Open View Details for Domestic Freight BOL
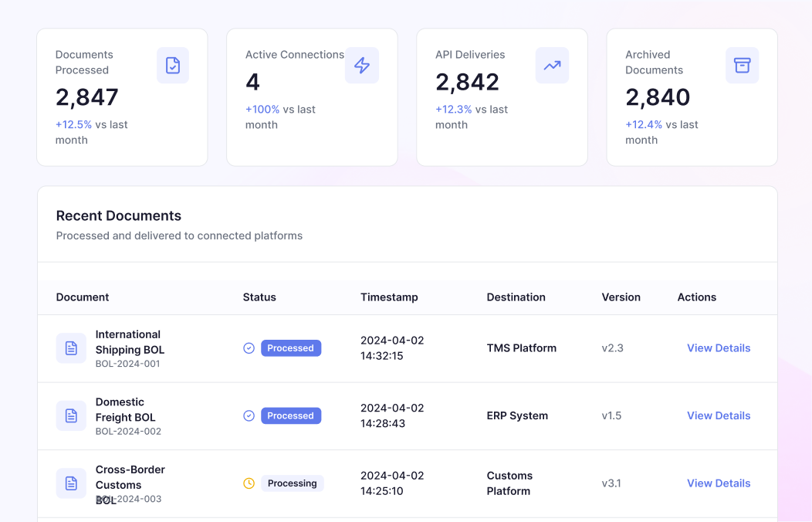The image size is (812, 522). point(719,415)
